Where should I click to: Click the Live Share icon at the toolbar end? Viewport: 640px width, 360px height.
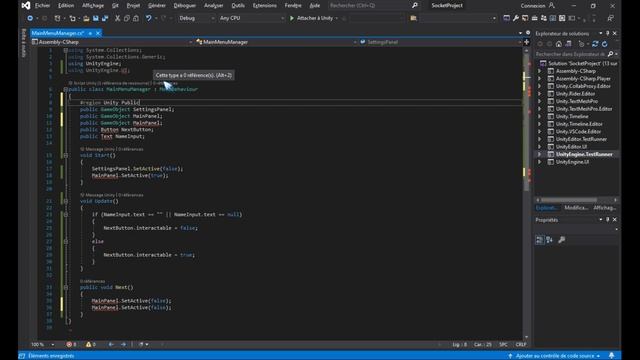[x=610, y=18]
